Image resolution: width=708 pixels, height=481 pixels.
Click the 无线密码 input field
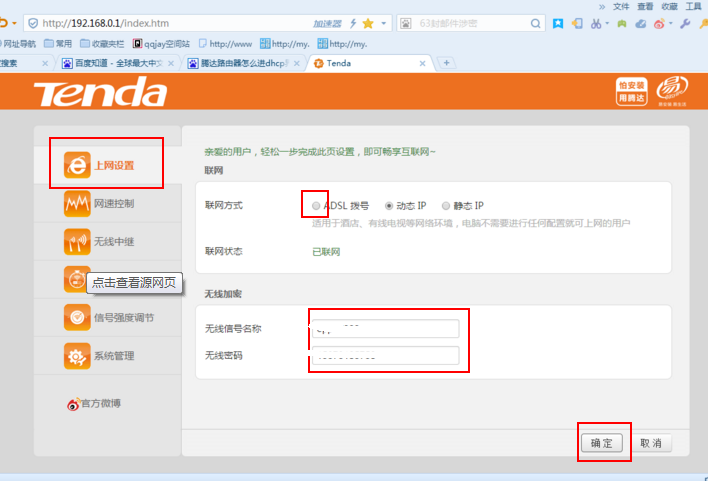tap(386, 356)
